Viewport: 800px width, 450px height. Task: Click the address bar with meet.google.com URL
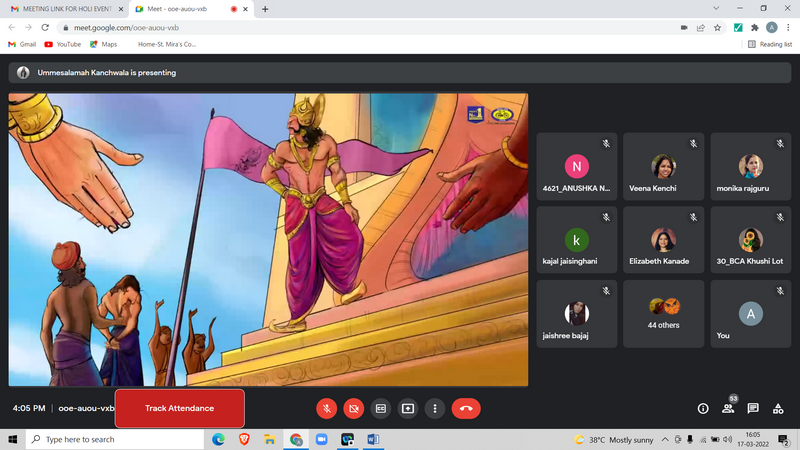point(367,28)
